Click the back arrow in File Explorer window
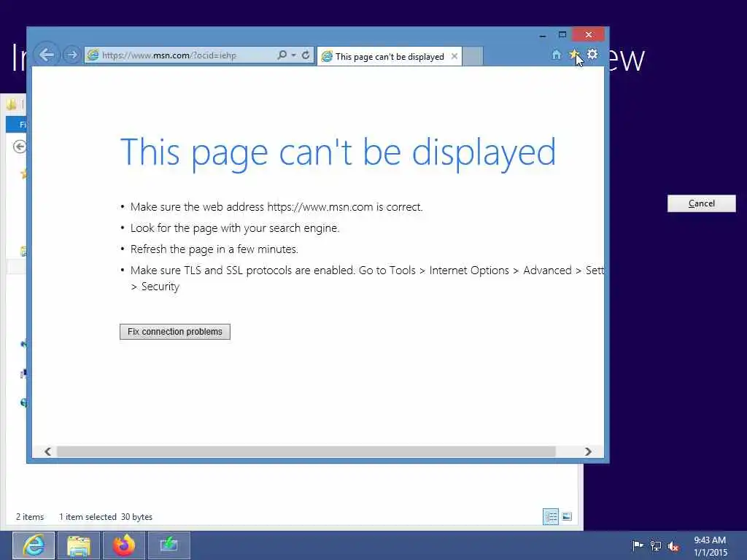Image resolution: width=747 pixels, height=560 pixels. point(20,147)
